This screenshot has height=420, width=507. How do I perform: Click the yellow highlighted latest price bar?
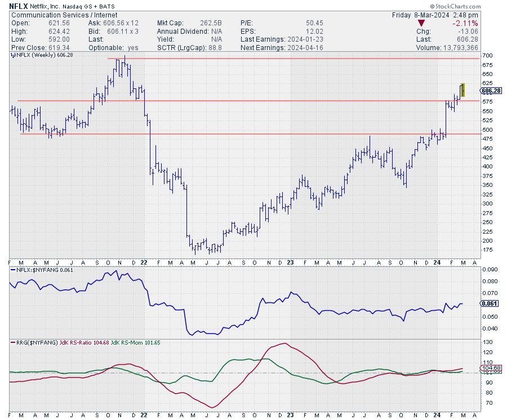pyautogui.click(x=462, y=90)
